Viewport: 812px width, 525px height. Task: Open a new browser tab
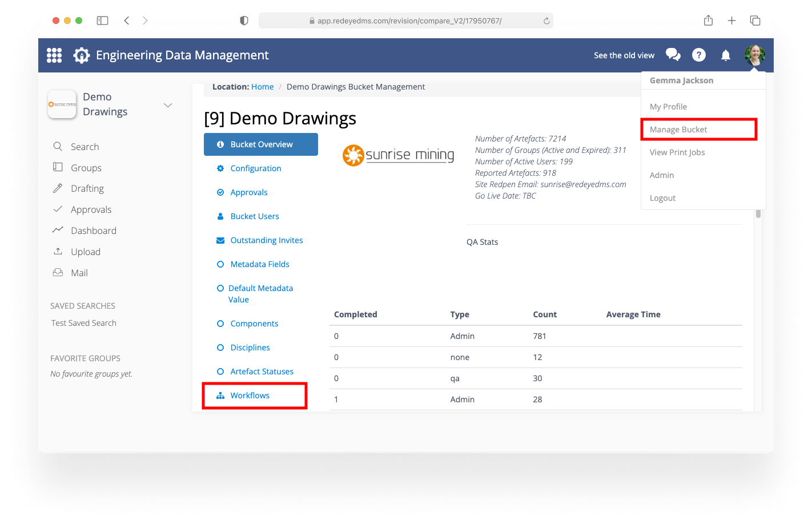coord(731,21)
